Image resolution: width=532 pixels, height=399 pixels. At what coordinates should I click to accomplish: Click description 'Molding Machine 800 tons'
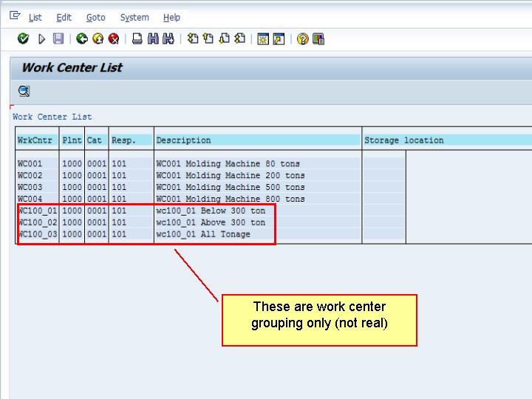(x=245, y=199)
